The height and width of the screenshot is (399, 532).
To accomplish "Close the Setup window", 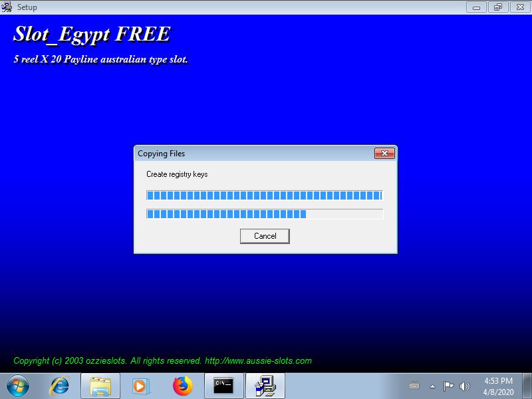I will point(520,7).
